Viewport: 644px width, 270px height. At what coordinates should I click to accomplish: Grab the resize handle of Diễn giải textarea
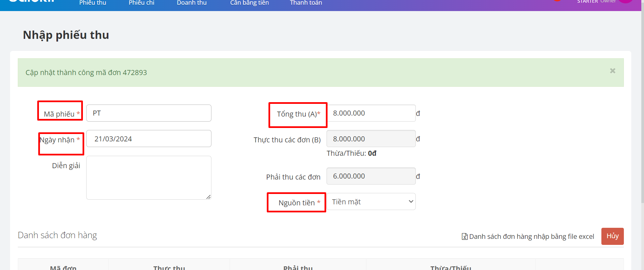point(208,197)
